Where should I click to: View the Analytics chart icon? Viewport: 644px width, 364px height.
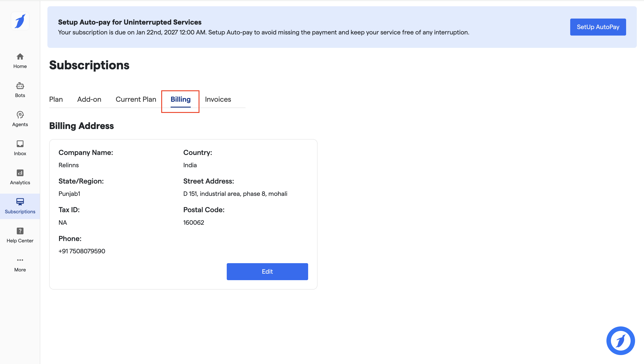20,173
